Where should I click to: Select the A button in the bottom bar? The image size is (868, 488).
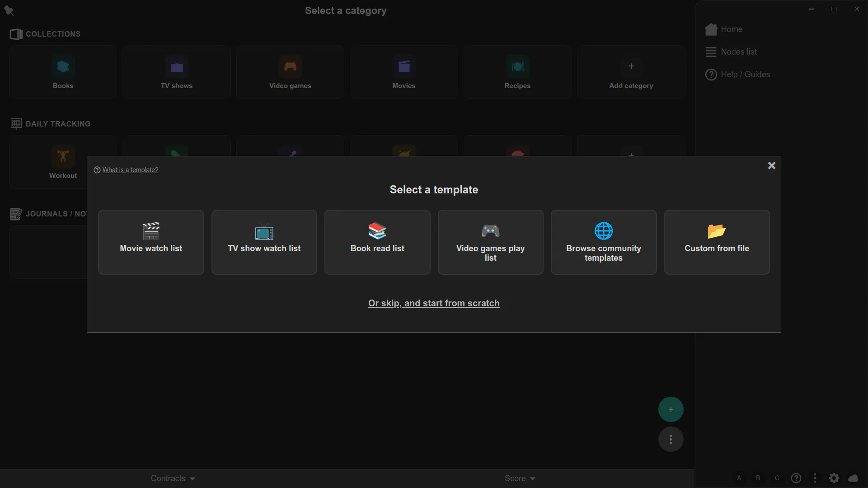click(x=739, y=478)
